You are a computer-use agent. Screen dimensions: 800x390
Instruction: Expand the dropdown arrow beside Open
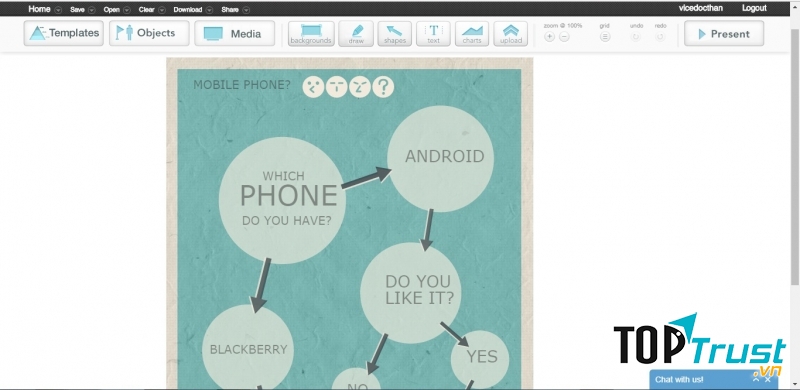pyautogui.click(x=127, y=10)
